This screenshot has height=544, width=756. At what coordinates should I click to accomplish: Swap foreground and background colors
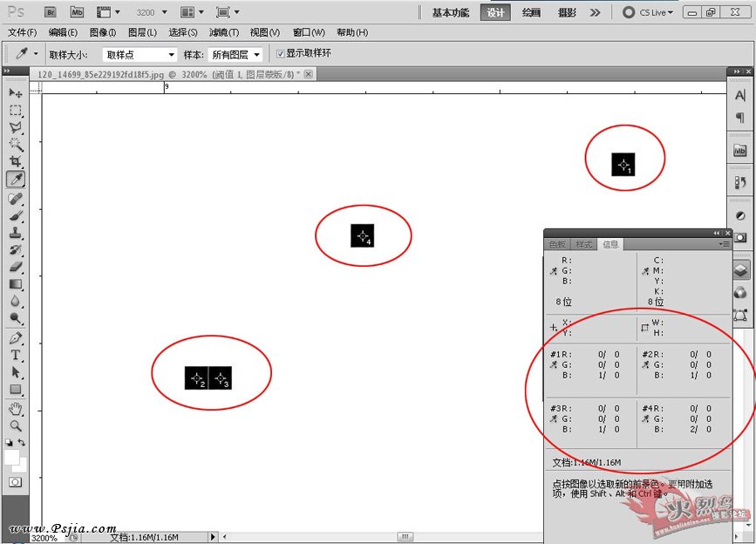22,442
